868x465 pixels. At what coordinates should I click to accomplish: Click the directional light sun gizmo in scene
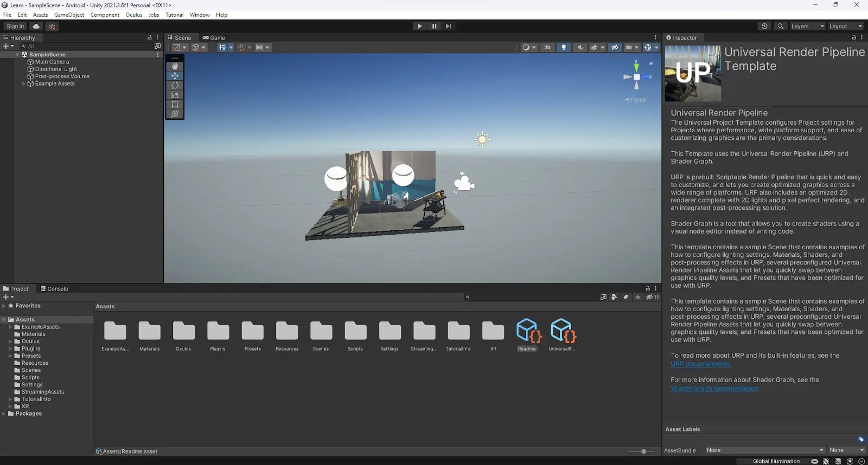(x=482, y=139)
